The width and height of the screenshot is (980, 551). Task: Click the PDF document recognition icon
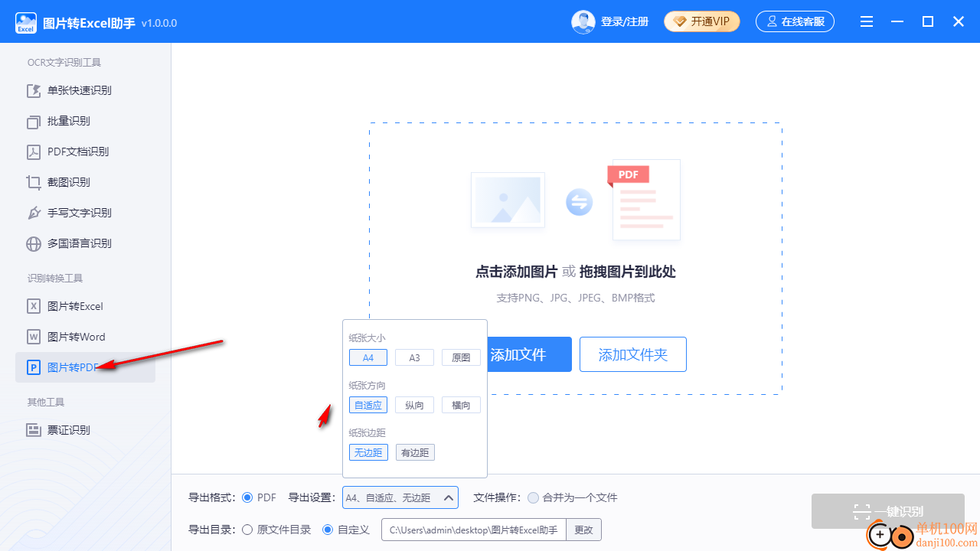coord(34,152)
